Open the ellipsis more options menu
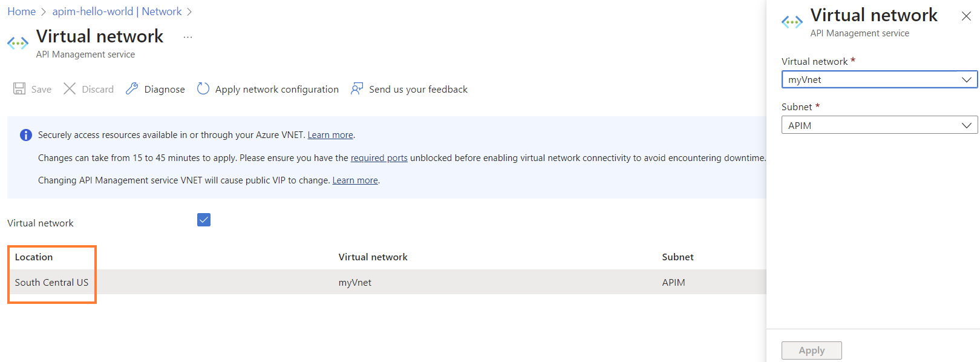 tap(188, 37)
